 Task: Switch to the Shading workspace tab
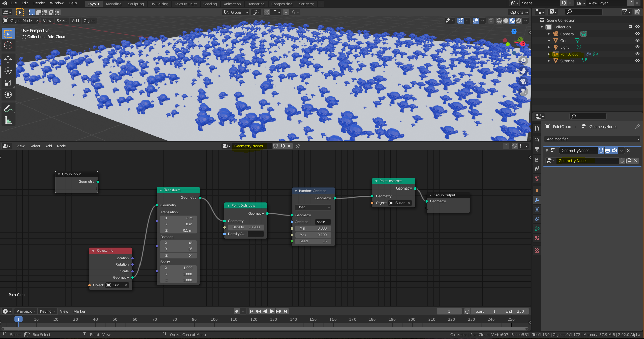pyautogui.click(x=210, y=4)
